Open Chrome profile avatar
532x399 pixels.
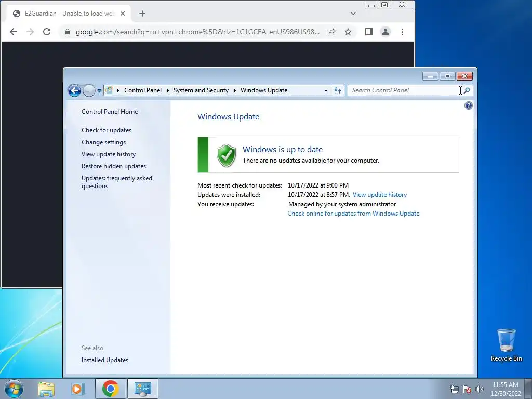tap(385, 32)
